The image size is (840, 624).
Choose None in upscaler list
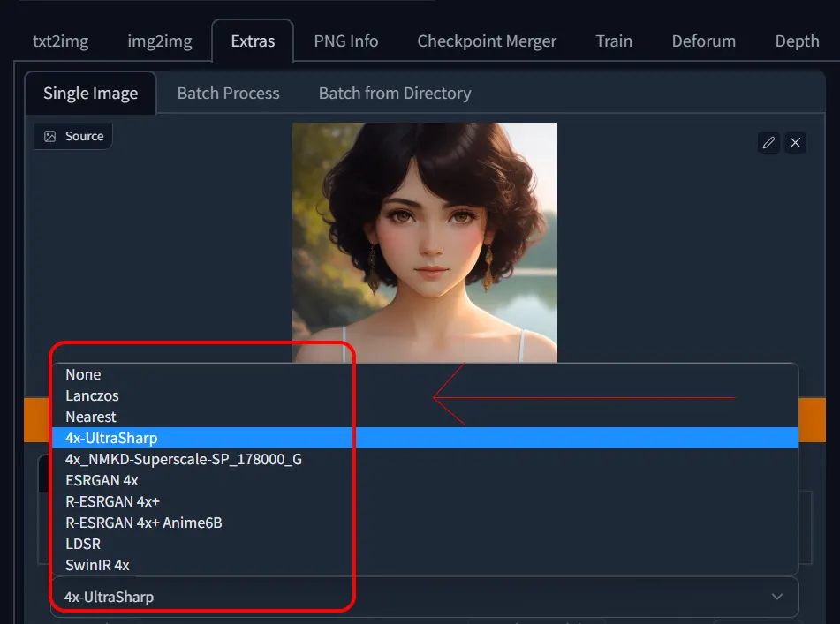(x=426, y=374)
